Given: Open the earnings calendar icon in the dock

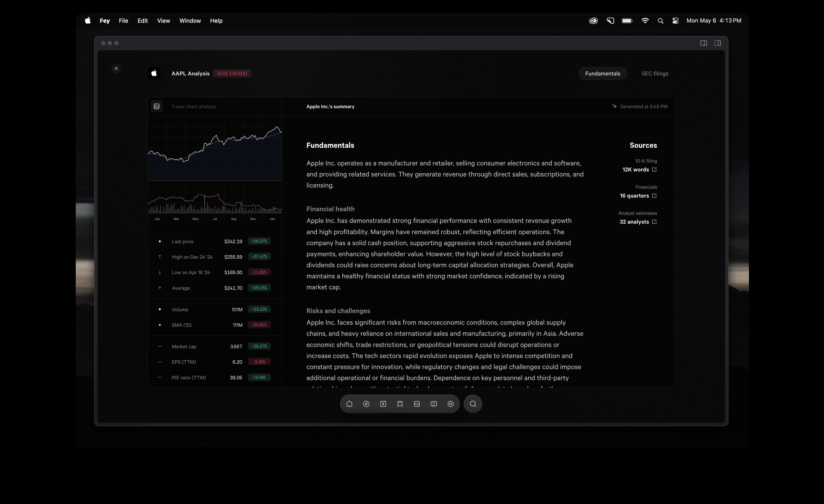Looking at the screenshot, I should pos(383,404).
